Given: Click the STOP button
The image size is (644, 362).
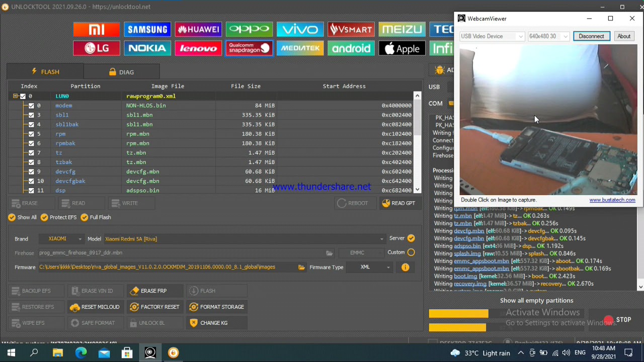Looking at the screenshot, I should tap(618, 320).
